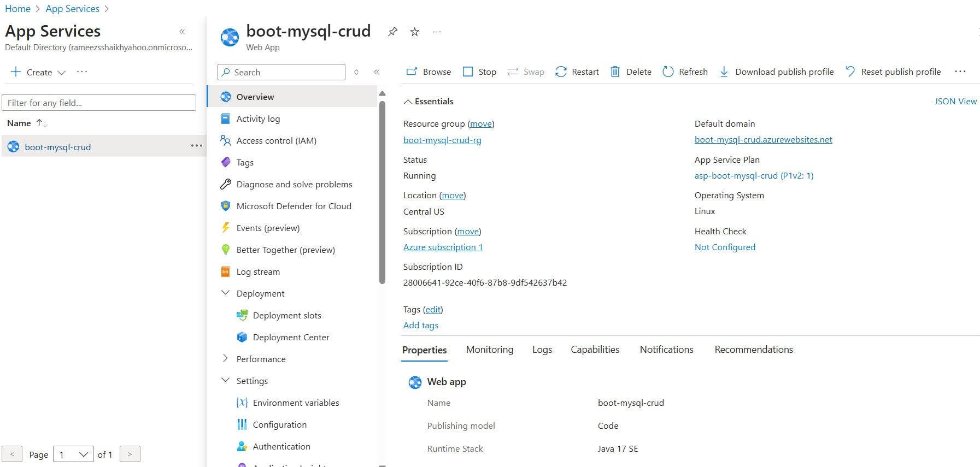Open the boot-mysql-crud-rg resource group link
The width and height of the screenshot is (980, 467).
(x=442, y=140)
